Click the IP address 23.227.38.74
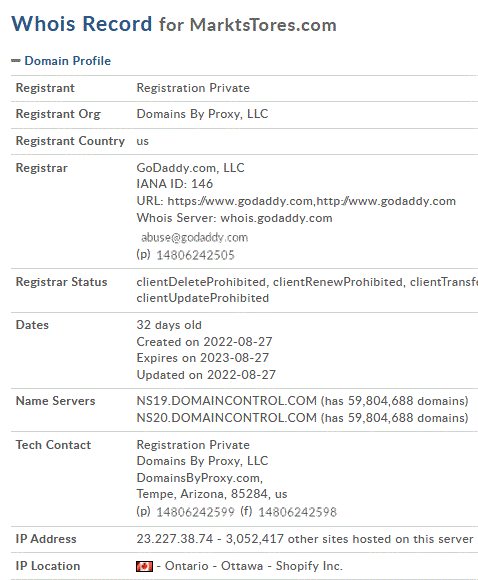 pyautogui.click(x=175, y=539)
